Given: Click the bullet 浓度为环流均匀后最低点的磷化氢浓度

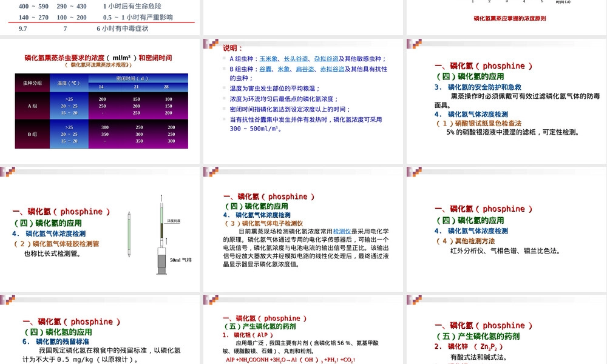Looking at the screenshot, I should pos(283,99).
